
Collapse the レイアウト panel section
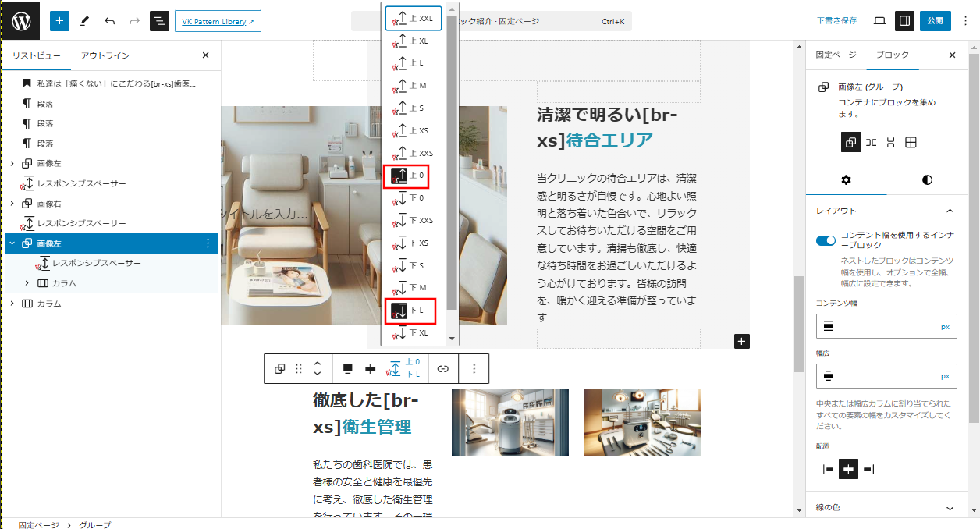tap(950, 211)
